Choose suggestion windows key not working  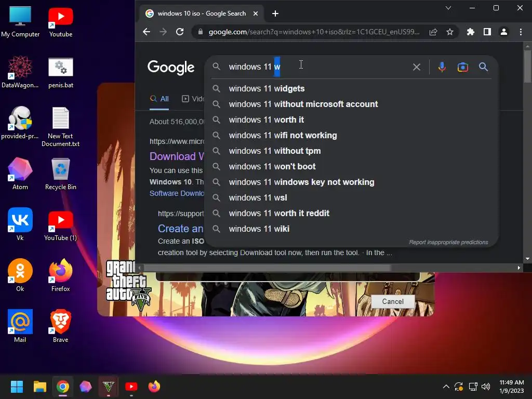point(352,182)
